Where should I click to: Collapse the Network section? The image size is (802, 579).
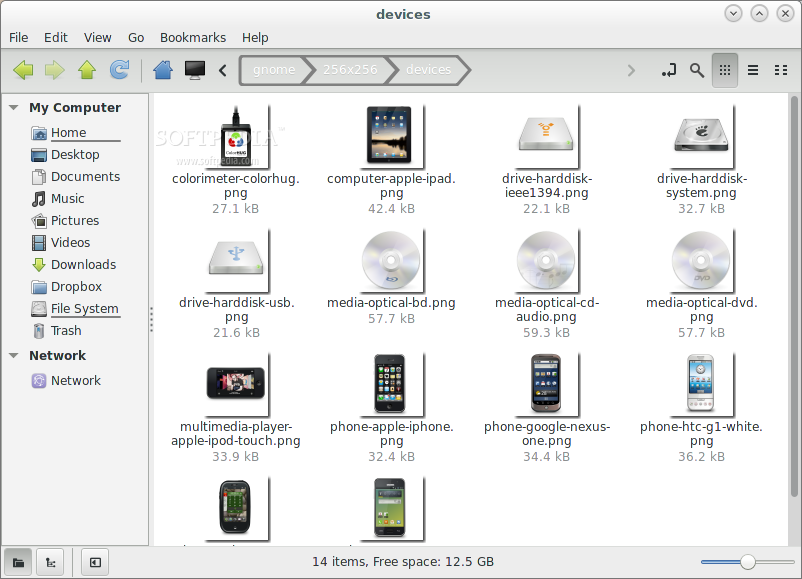[13, 355]
